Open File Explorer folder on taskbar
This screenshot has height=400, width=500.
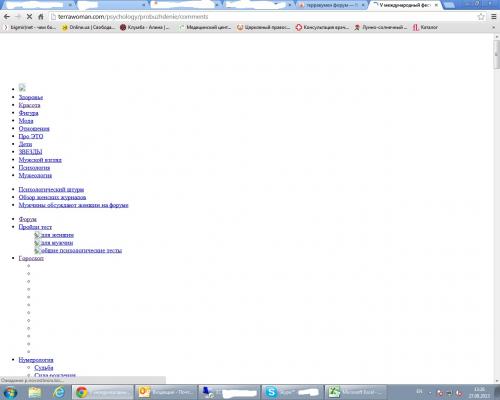35,392
